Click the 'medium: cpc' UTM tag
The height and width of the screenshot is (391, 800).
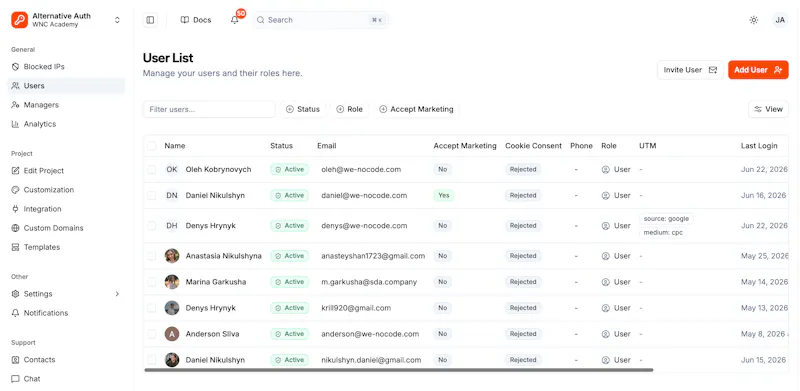pyautogui.click(x=663, y=233)
